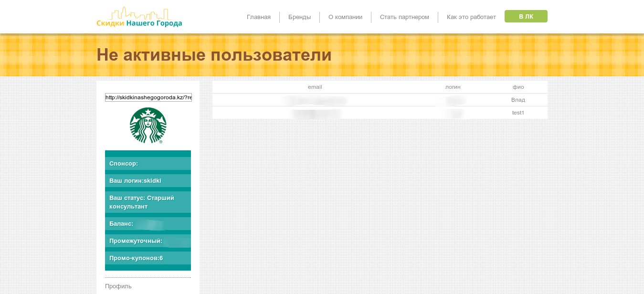Open the Бренды menu item
The width and height of the screenshot is (644, 294).
299,17
